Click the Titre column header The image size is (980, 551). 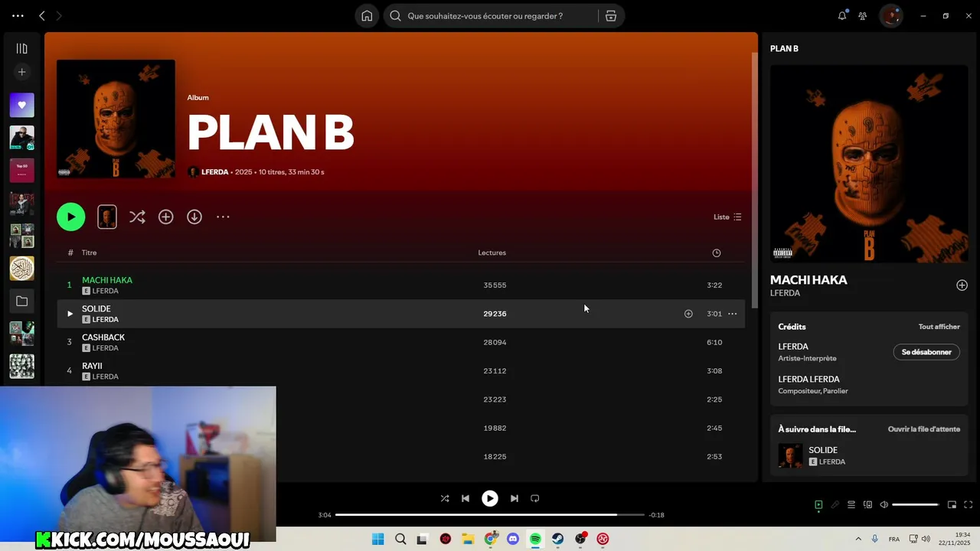[90, 253]
